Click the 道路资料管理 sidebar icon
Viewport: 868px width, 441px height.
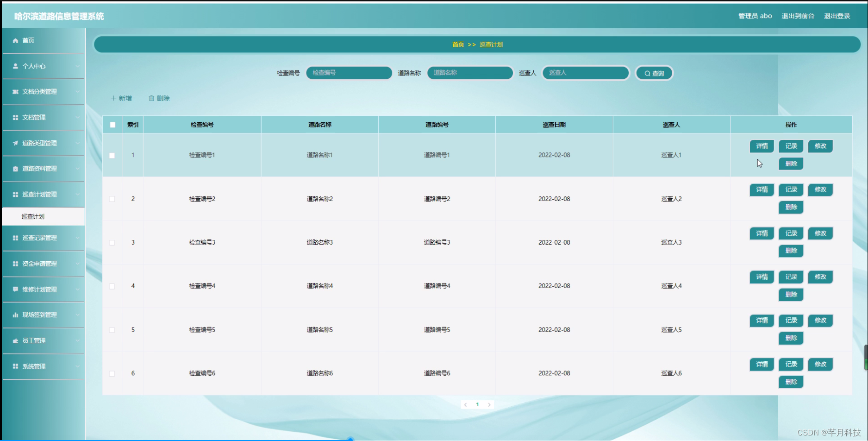(x=15, y=169)
